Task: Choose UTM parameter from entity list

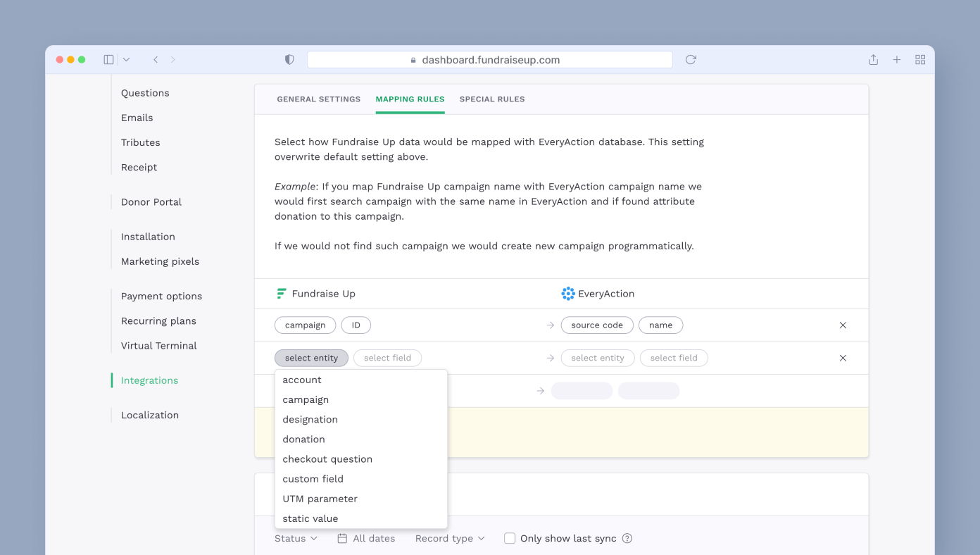Action: (x=361, y=498)
